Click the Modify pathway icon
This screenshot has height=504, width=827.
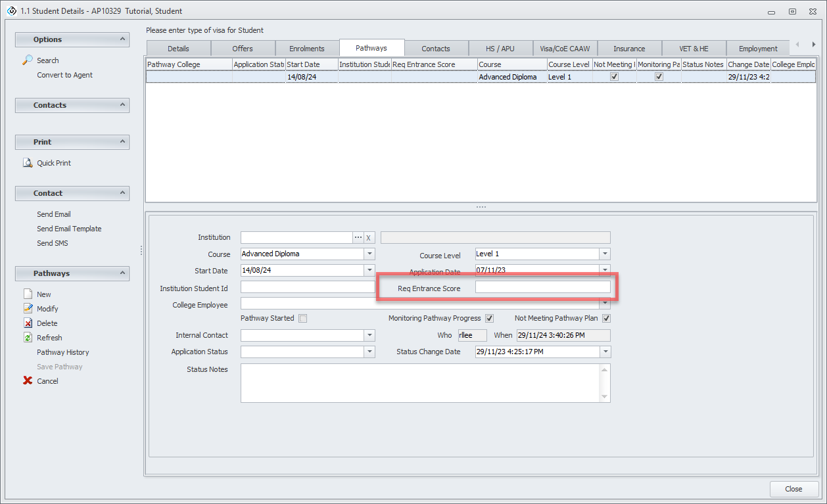coord(28,309)
